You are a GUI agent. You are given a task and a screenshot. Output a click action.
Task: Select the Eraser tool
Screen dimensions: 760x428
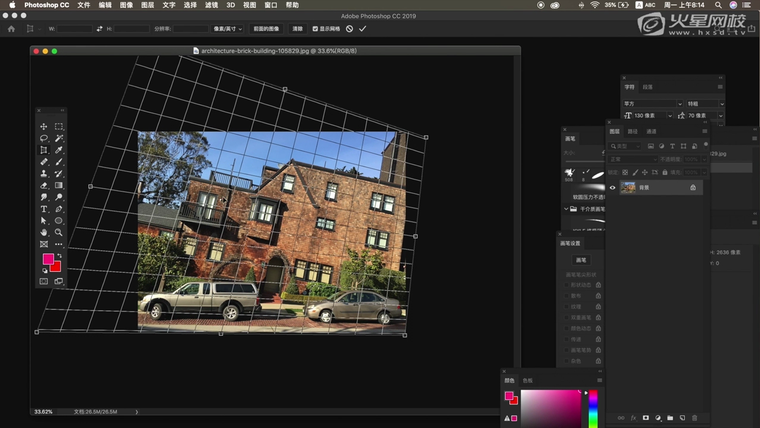(44, 185)
